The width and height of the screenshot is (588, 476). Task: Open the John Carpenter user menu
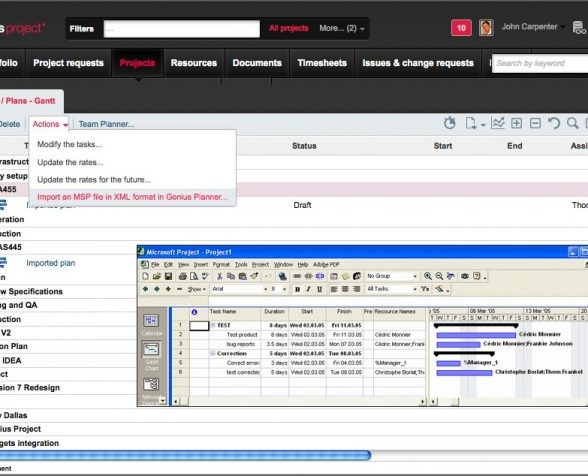[532, 27]
